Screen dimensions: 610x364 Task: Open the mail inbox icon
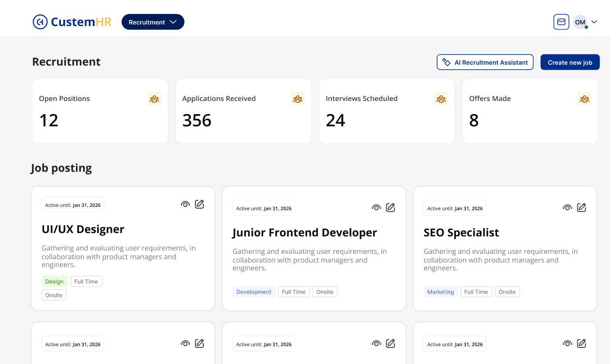[x=561, y=22]
